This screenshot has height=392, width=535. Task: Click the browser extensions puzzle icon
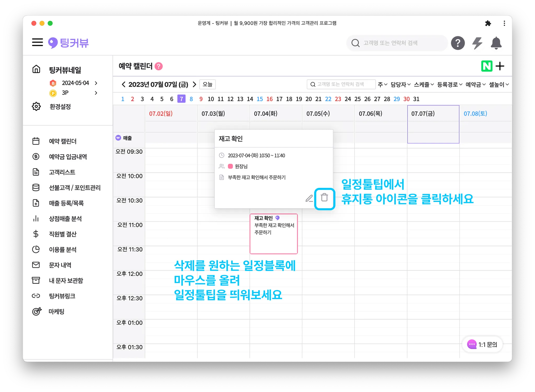[x=488, y=23]
